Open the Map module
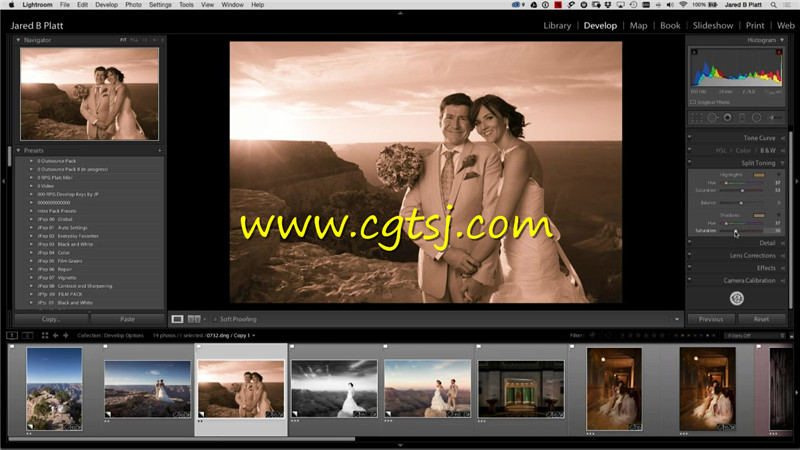The width and height of the screenshot is (800, 450). click(638, 26)
